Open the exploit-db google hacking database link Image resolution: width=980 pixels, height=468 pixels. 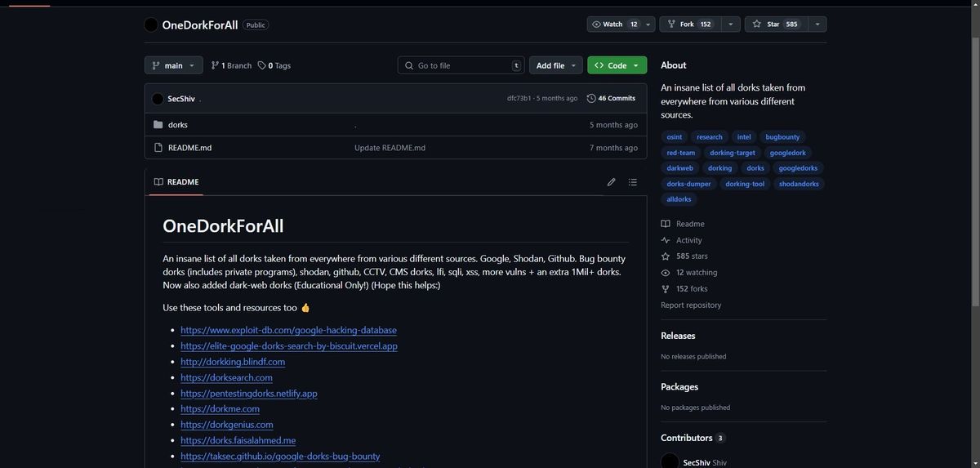288,330
